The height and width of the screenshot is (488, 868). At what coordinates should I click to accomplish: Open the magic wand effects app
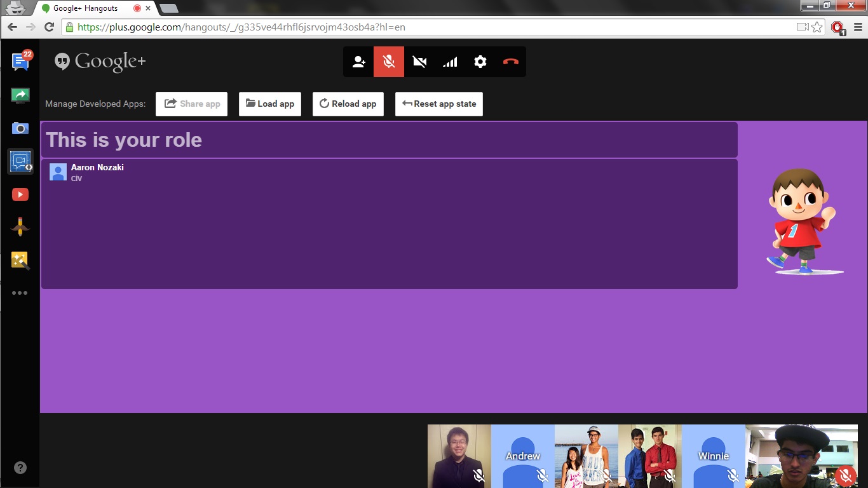tap(20, 261)
